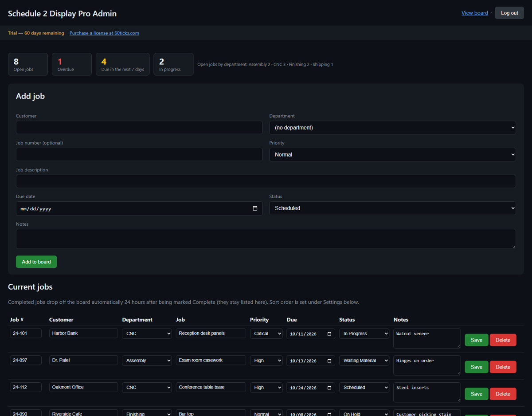Edit customer field Oakmont Office
This screenshot has width=532, height=416.
click(x=84, y=387)
